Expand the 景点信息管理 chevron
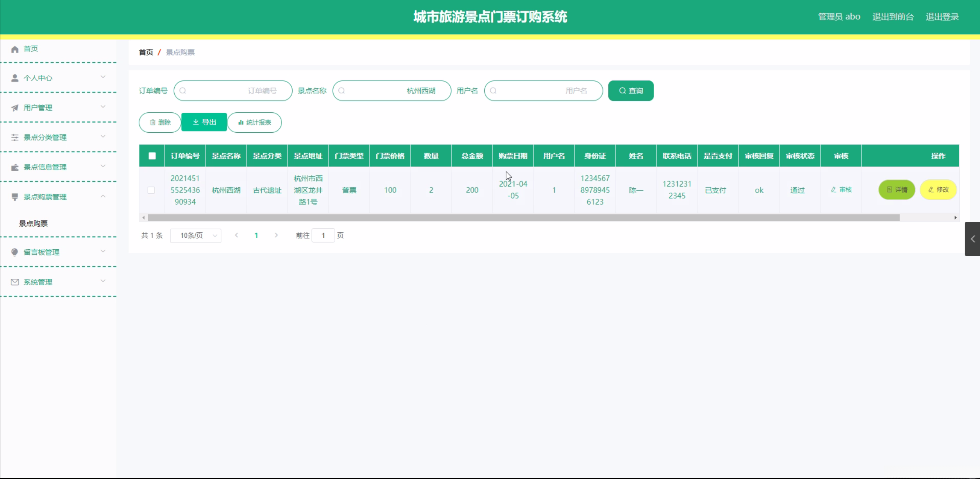The height and width of the screenshot is (479, 980). (x=103, y=166)
